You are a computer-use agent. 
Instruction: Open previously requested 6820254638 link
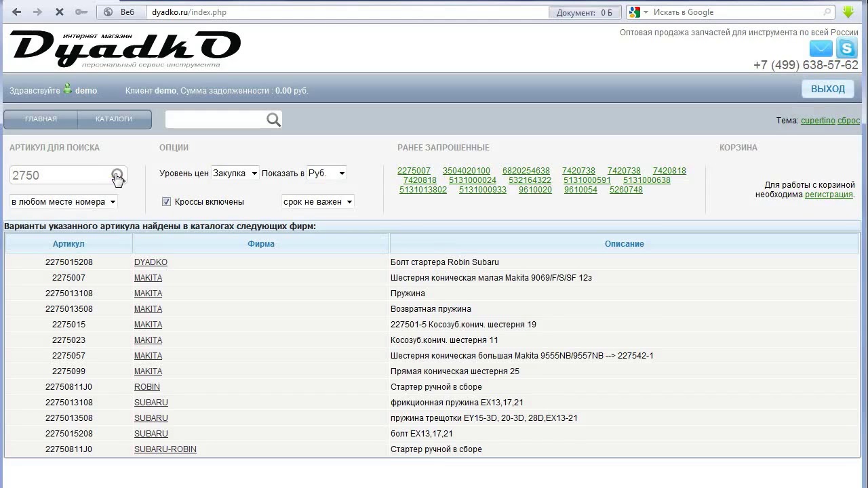click(526, 171)
